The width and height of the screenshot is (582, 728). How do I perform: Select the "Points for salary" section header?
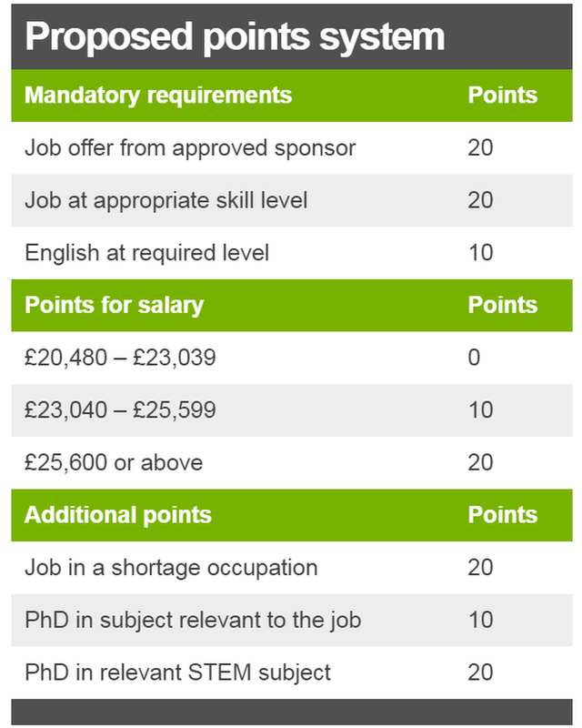tap(114, 305)
